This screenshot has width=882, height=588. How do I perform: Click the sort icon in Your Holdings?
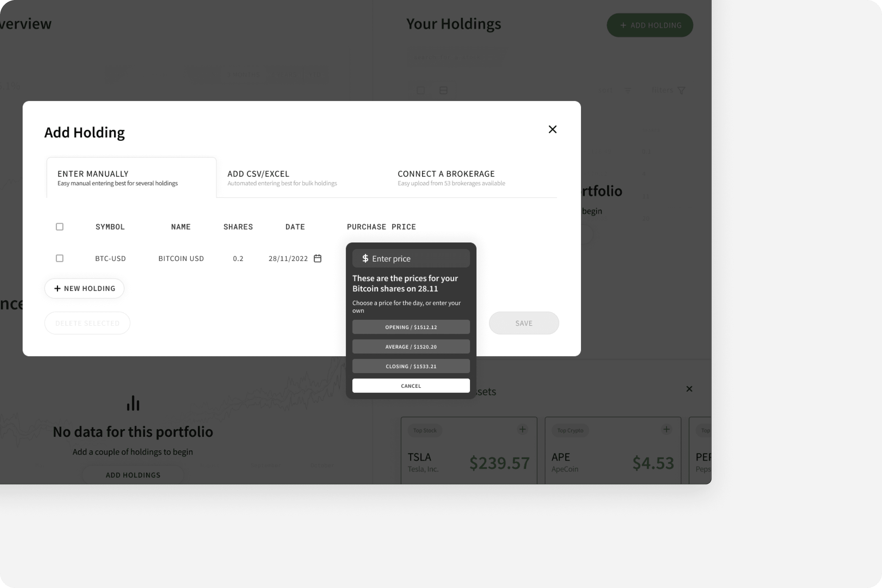(x=628, y=90)
